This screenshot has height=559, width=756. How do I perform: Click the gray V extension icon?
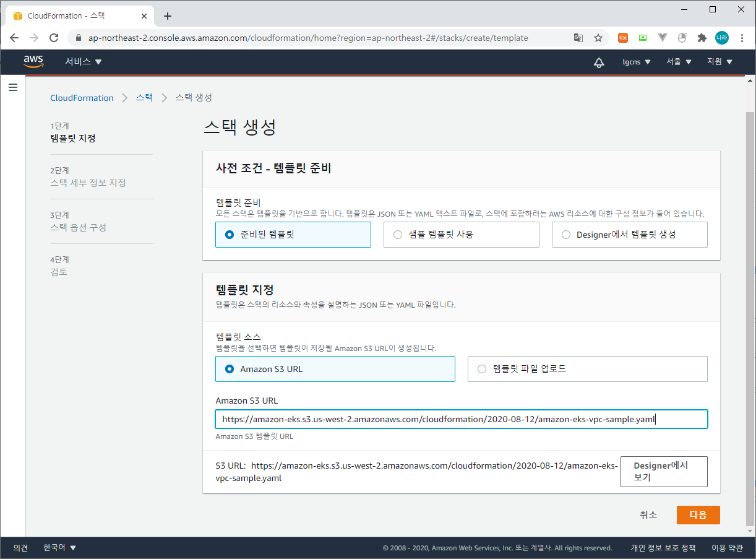[663, 38]
